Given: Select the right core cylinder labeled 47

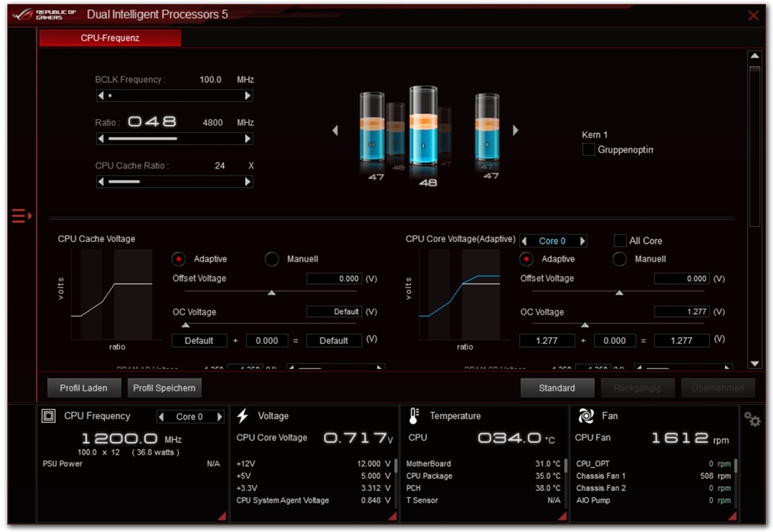Looking at the screenshot, I should coord(487,128).
